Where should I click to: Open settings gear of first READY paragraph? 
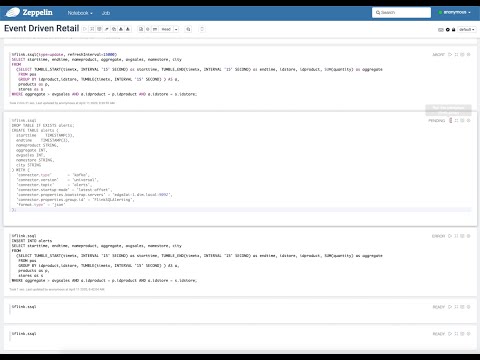468,307
